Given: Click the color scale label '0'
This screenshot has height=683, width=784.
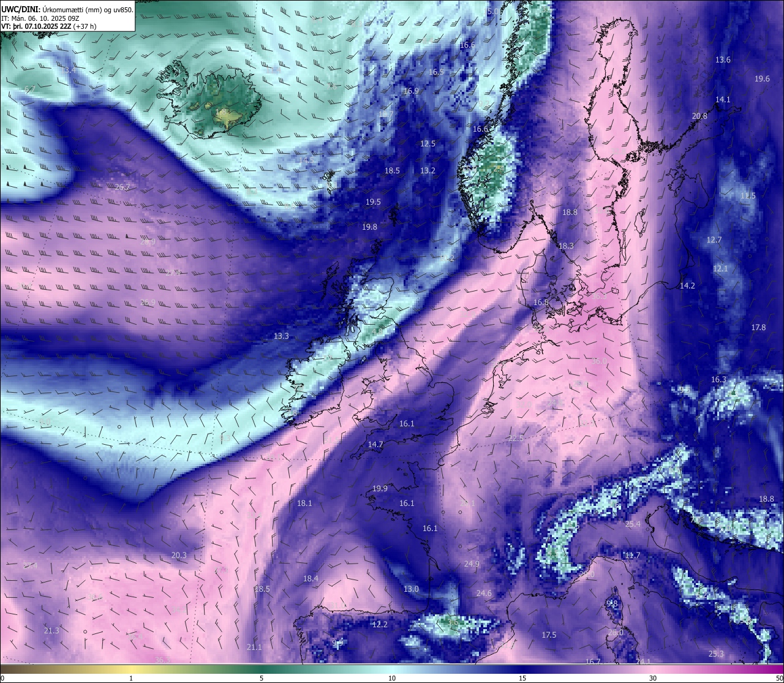Looking at the screenshot, I should coord(2,678).
